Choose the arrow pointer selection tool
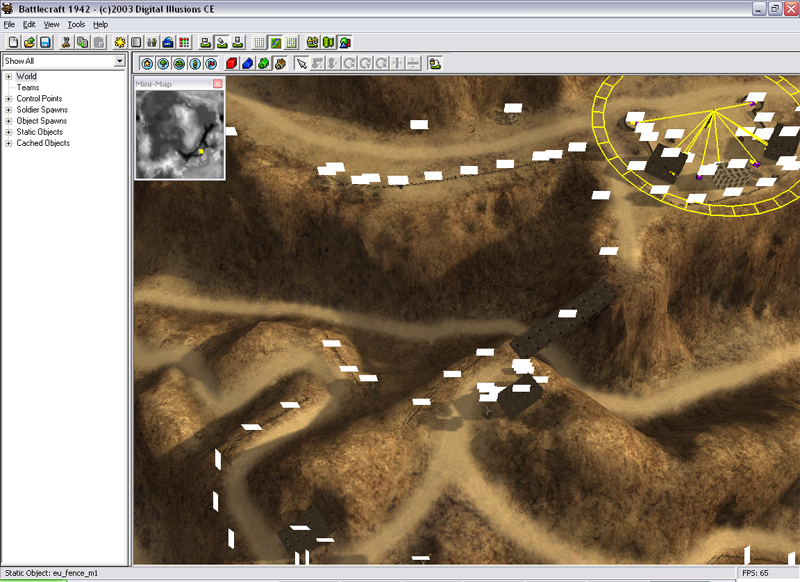The height and width of the screenshot is (582, 800). pyautogui.click(x=300, y=63)
